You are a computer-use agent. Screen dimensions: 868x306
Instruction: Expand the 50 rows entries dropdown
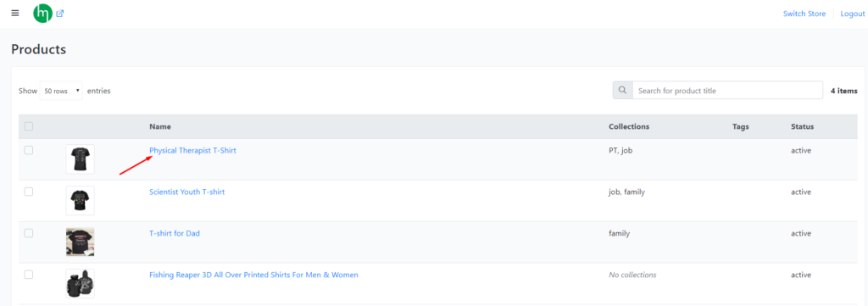click(x=61, y=91)
